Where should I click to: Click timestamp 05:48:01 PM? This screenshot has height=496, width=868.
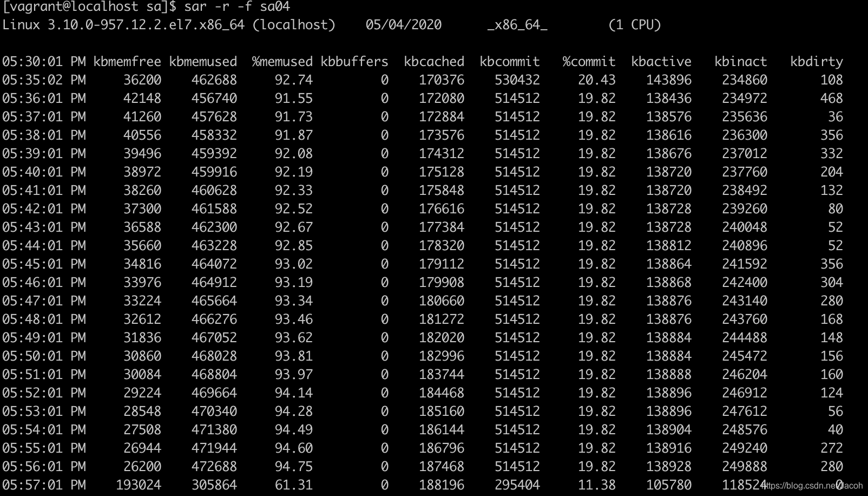44,319
